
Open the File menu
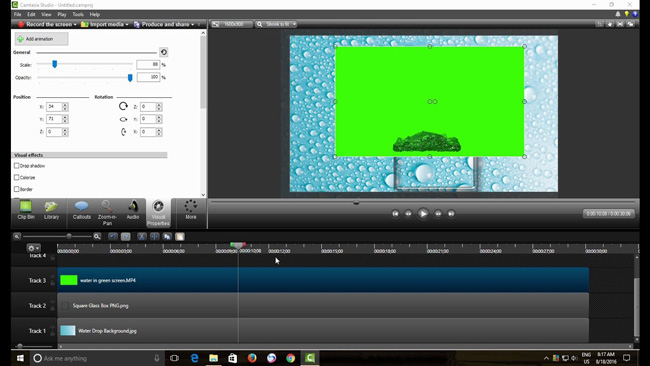[x=17, y=15]
